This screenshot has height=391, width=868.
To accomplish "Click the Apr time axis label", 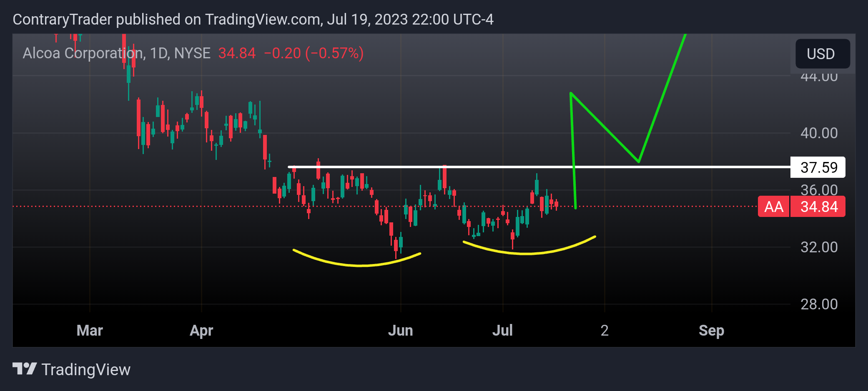I will (x=201, y=331).
